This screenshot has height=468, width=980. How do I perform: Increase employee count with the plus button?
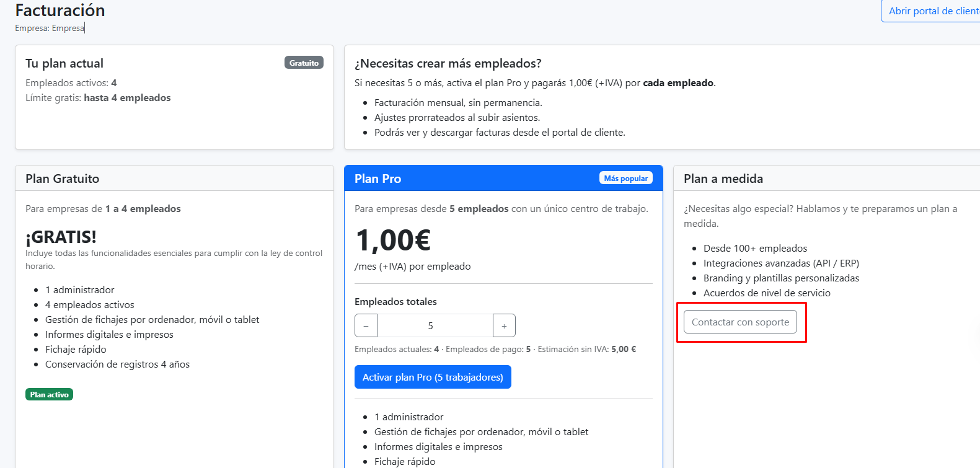click(x=504, y=325)
